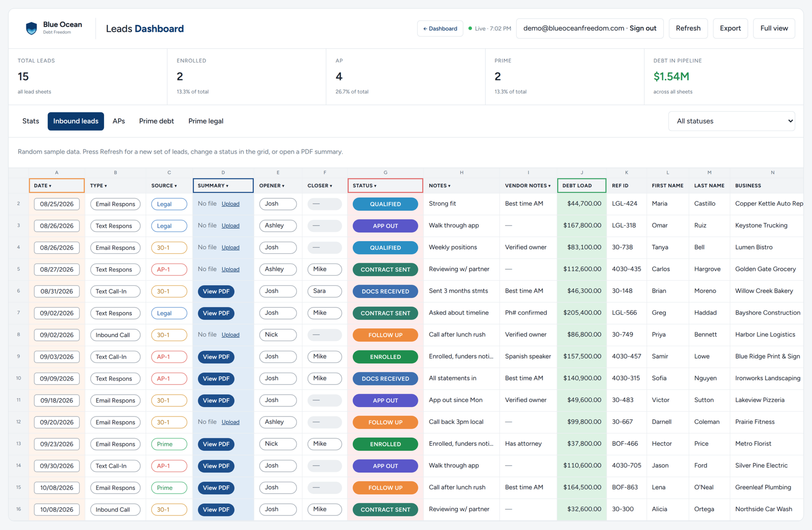Click Upload link for Priya Bennett's row
The height and width of the screenshot is (530, 812).
pyautogui.click(x=230, y=335)
